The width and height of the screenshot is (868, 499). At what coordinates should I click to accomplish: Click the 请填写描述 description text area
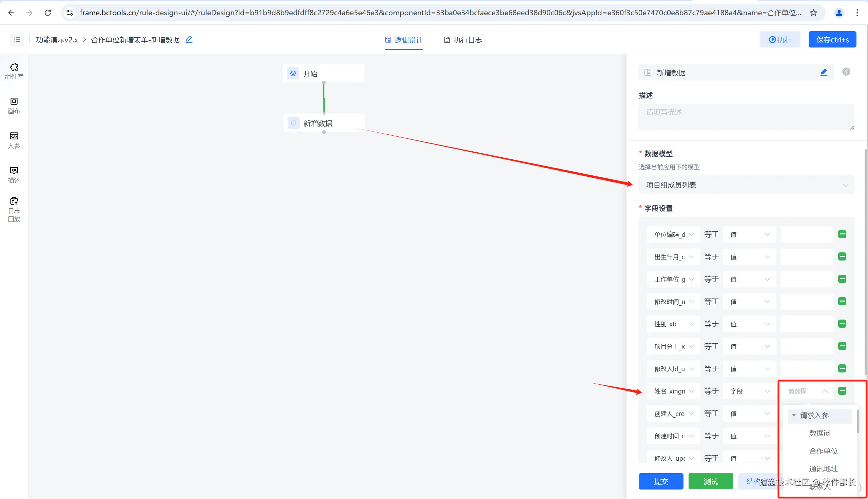(746, 117)
